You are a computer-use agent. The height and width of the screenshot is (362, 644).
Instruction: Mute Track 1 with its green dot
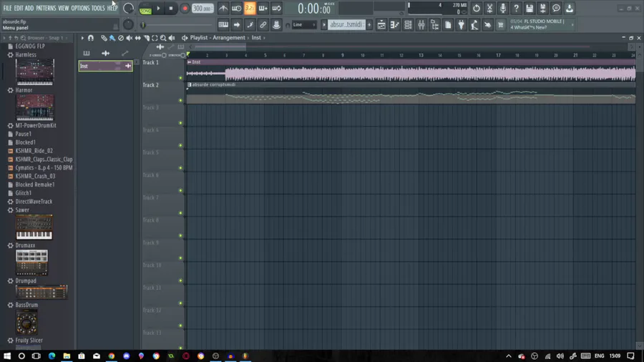[180, 78]
